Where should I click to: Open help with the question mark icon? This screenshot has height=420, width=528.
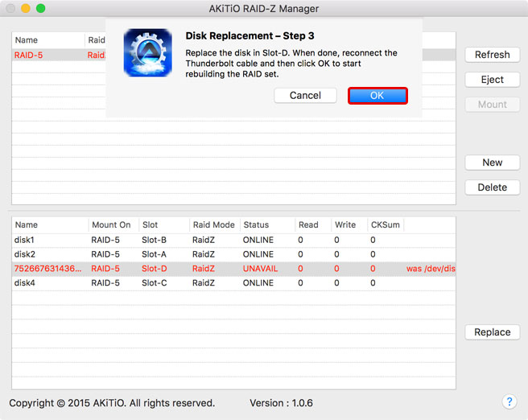tap(509, 401)
